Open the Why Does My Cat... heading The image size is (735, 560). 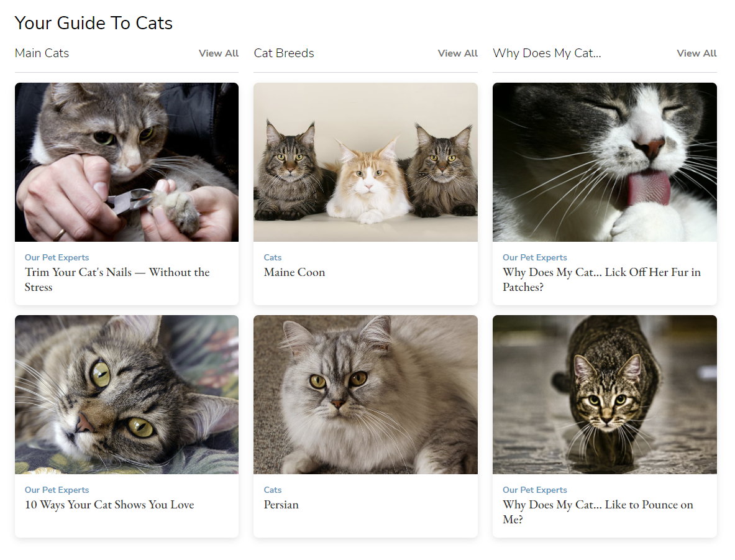tap(547, 53)
